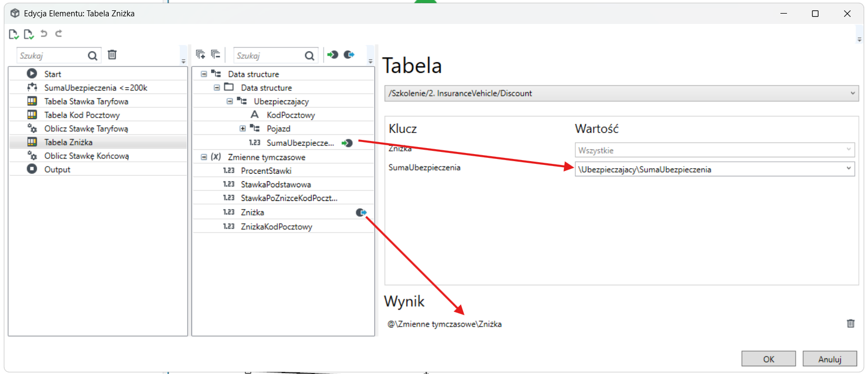Viewport: 868px width, 374px height.
Task: Collapse the Ubezpieczajacy node
Action: coord(230,101)
